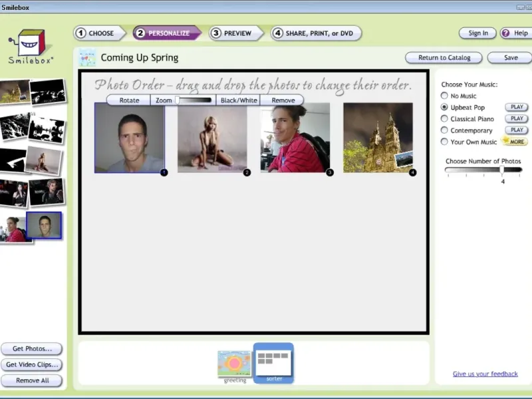Play the Contemporary music sample
The image size is (532, 399).
517,130
